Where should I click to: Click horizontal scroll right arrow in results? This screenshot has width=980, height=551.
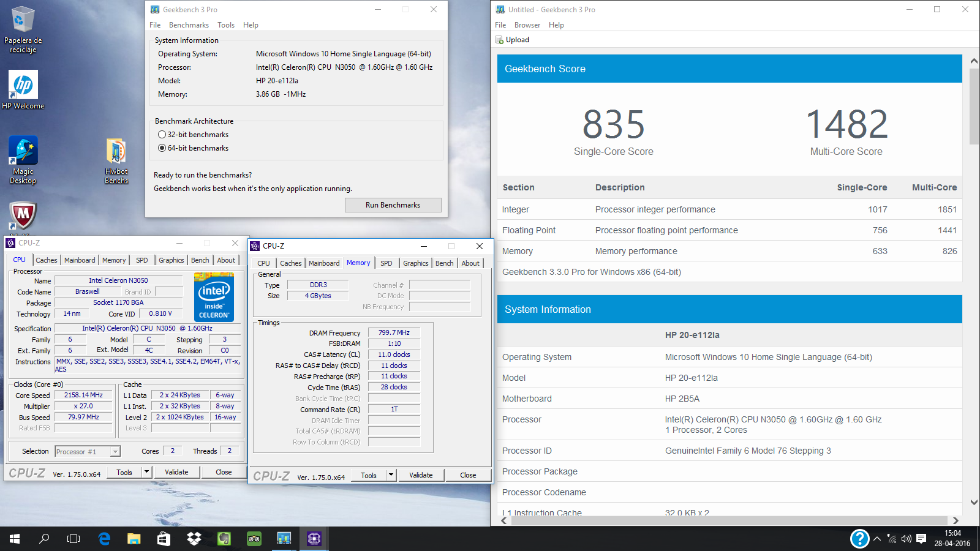tap(956, 520)
